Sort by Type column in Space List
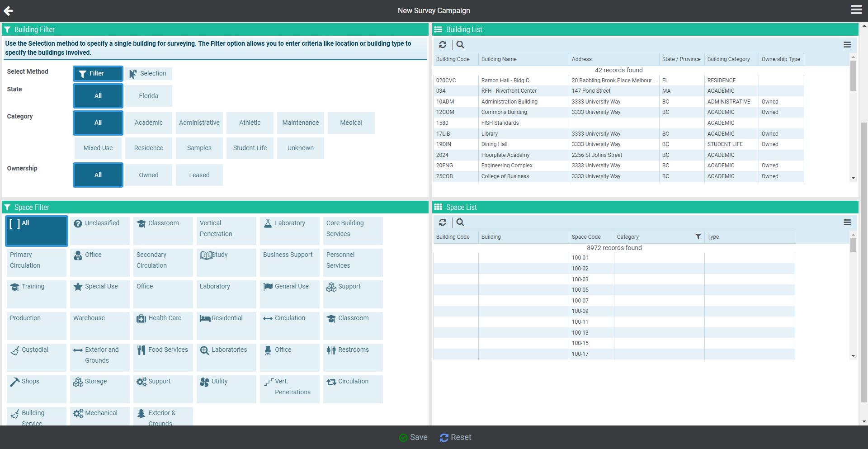The height and width of the screenshot is (449, 868). click(750, 237)
